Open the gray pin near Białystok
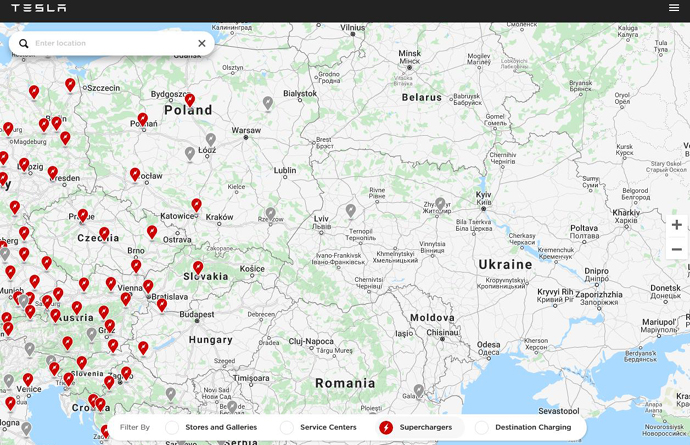Viewport: 690px width, 445px height. coord(268,102)
